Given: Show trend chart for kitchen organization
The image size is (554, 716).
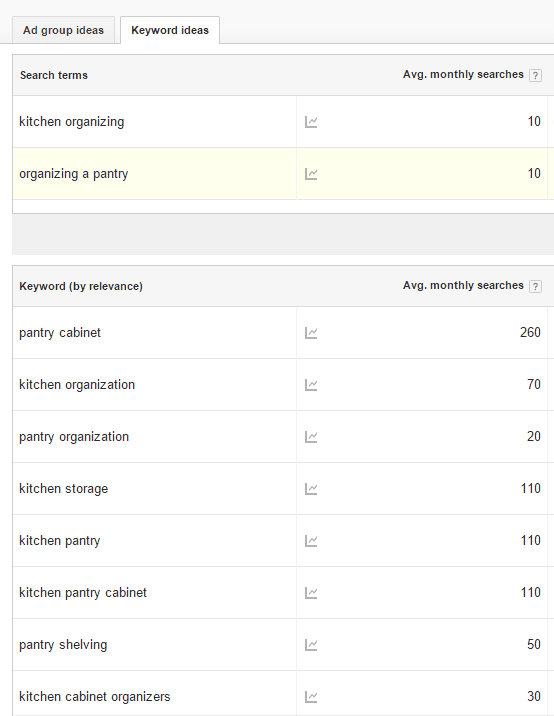Looking at the screenshot, I should pyautogui.click(x=311, y=385).
